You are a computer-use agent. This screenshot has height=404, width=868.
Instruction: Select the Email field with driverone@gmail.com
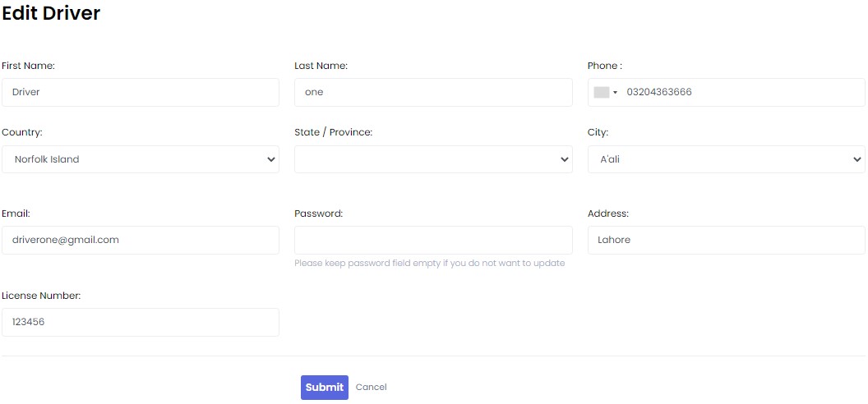[141, 241]
